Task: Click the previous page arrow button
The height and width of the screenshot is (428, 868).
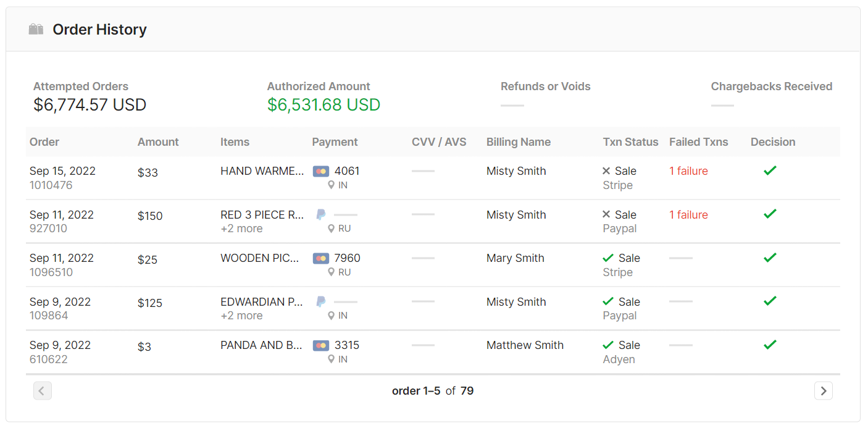Action: click(42, 391)
